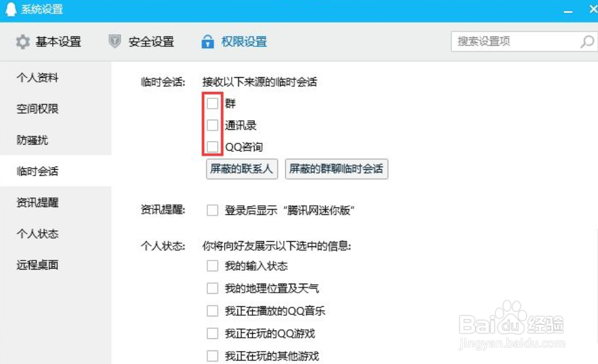Viewport: 598px width, 364px height.
Task: Toggle 登录后显示腾讯网迷你版 checkbox
Action: [212, 210]
